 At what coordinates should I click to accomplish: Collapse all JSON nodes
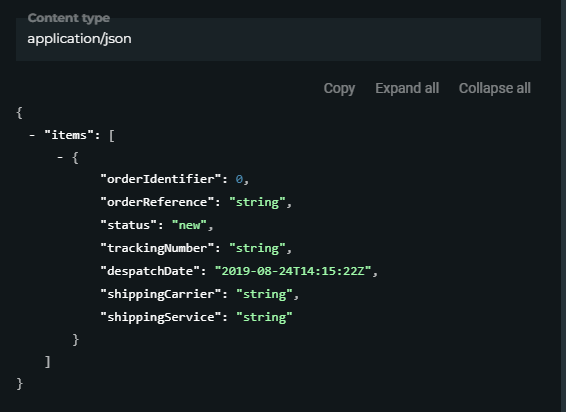(x=495, y=88)
